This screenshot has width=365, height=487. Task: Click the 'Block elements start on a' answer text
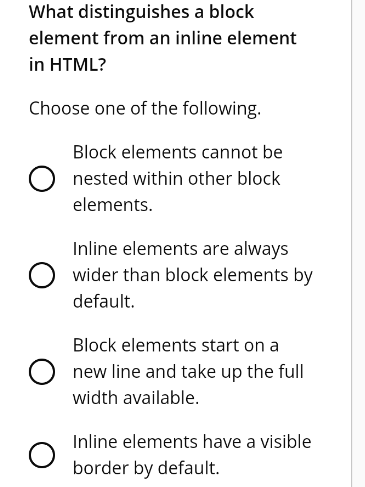(x=176, y=345)
